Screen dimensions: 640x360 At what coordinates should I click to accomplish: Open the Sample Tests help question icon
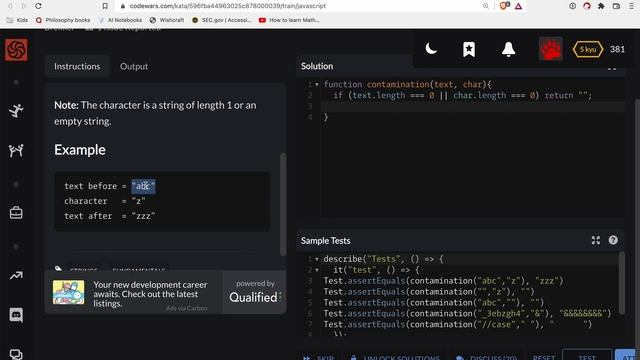613,240
